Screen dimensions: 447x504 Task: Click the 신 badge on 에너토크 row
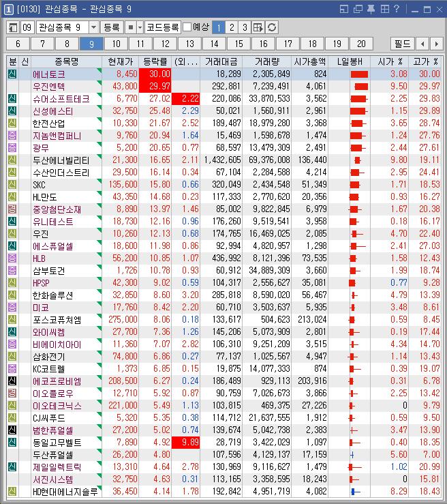(x=12, y=74)
